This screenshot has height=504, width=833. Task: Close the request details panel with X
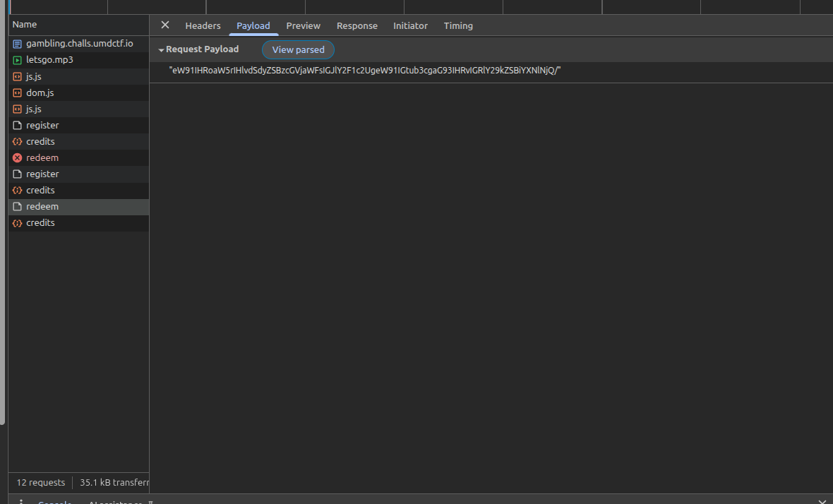[165, 25]
